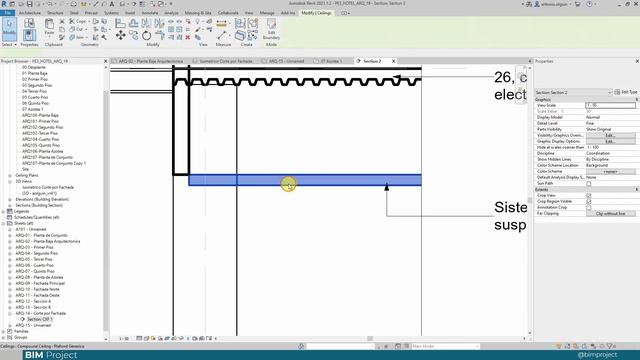This screenshot has height=360, width=640.
Task: Click the Clip without line button
Action: point(610,214)
